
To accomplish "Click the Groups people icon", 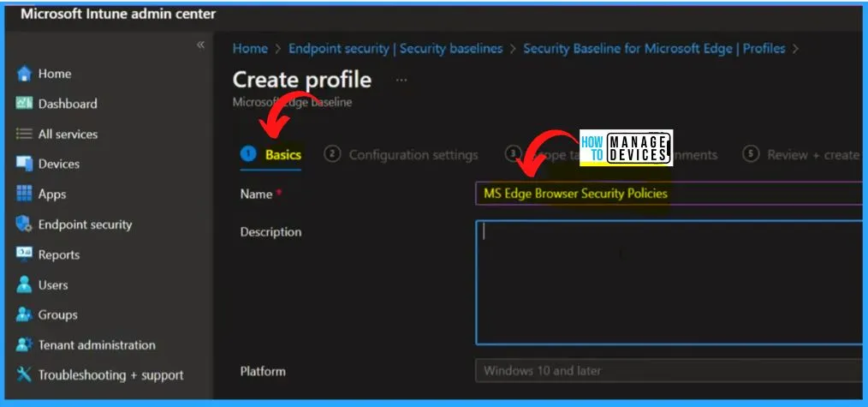I will click(x=24, y=314).
